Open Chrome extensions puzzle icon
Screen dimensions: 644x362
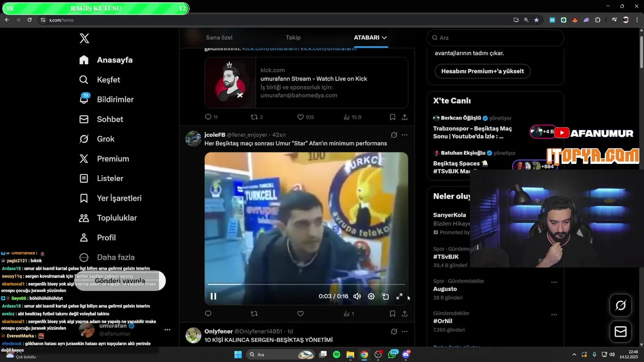click(x=598, y=20)
